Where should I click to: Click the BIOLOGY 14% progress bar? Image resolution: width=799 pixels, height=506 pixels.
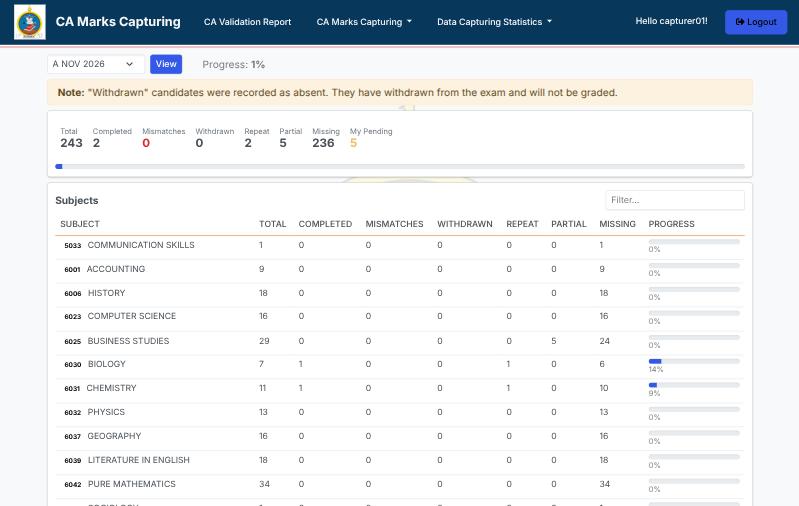pos(694,361)
